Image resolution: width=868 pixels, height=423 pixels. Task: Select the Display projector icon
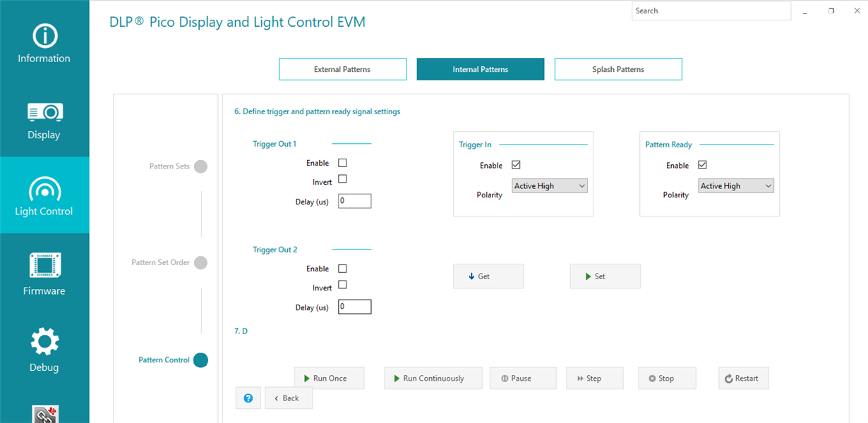click(x=44, y=111)
